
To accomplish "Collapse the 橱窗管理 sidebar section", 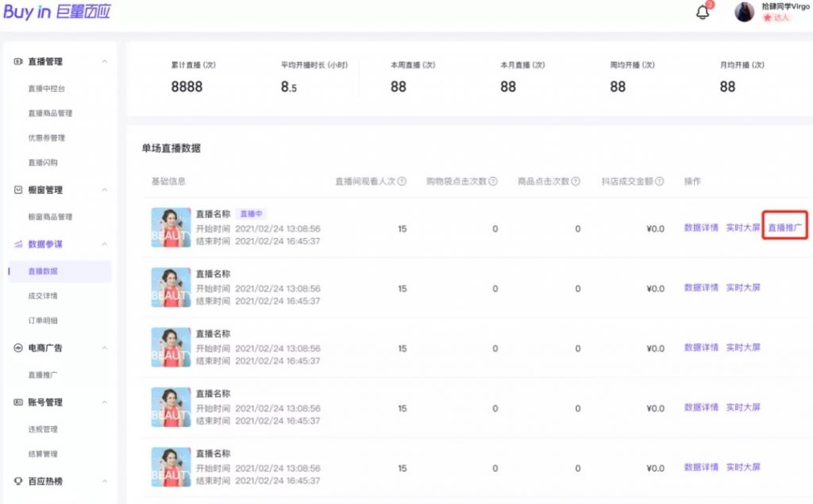I will [105, 190].
